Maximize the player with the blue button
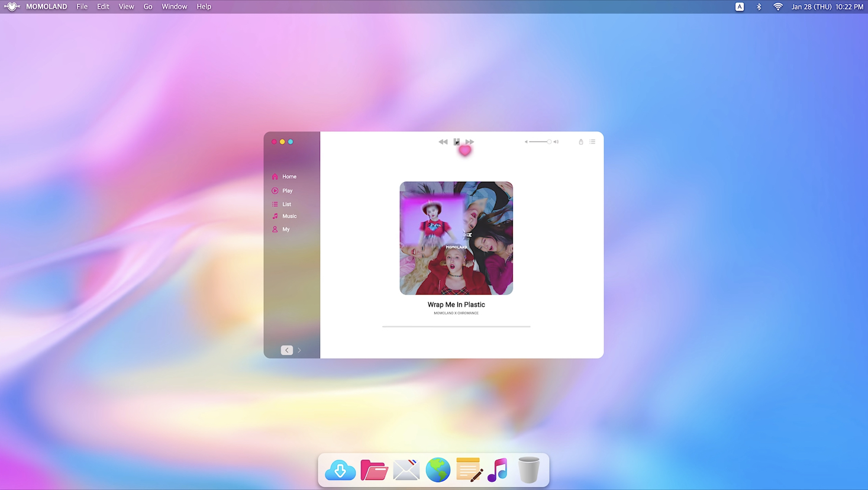The image size is (868, 490). coord(291,142)
